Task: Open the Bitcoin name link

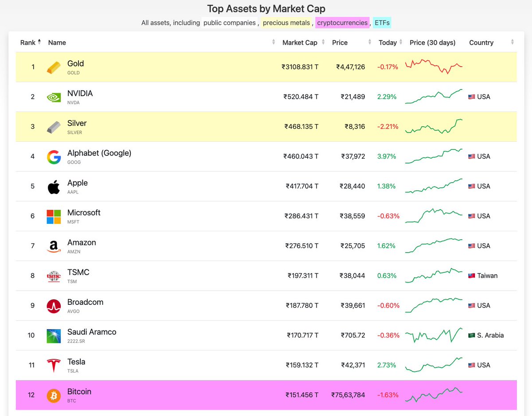Action: pos(79,392)
